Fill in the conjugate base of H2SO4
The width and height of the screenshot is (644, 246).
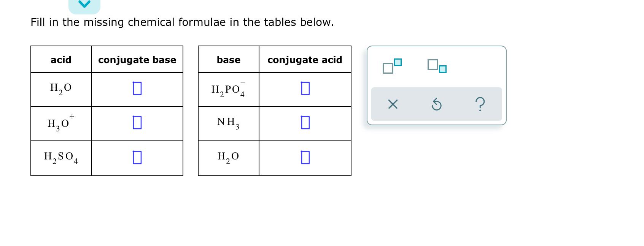coord(137,157)
